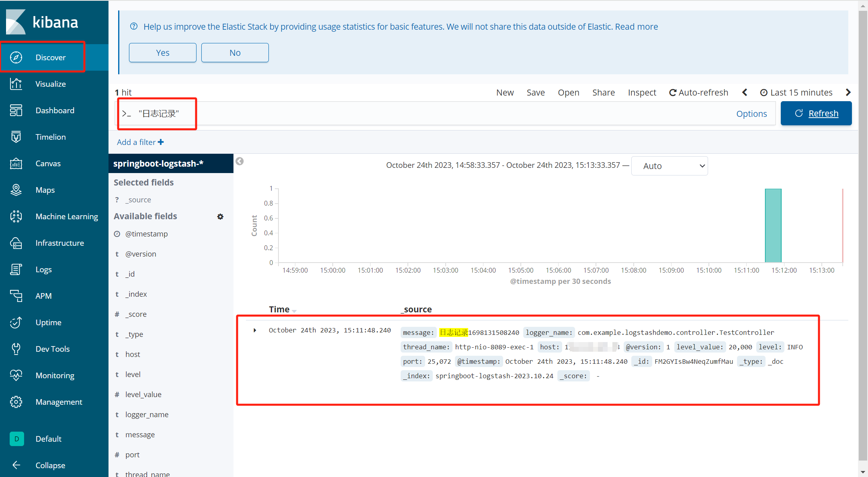Click Save in the top menu
The height and width of the screenshot is (477, 868).
[x=536, y=92]
